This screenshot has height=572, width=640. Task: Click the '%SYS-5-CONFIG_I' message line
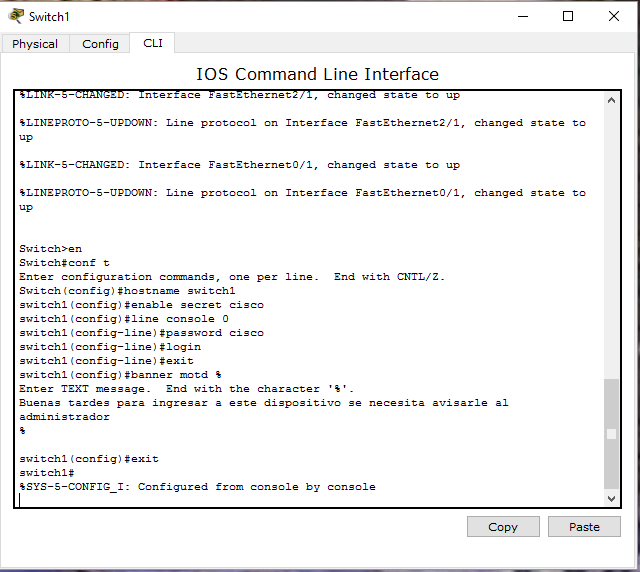(x=197, y=487)
